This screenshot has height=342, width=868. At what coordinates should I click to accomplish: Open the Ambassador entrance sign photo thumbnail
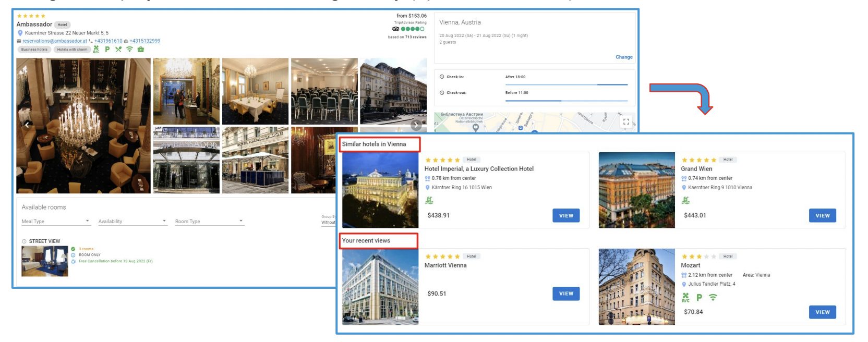tap(186, 160)
